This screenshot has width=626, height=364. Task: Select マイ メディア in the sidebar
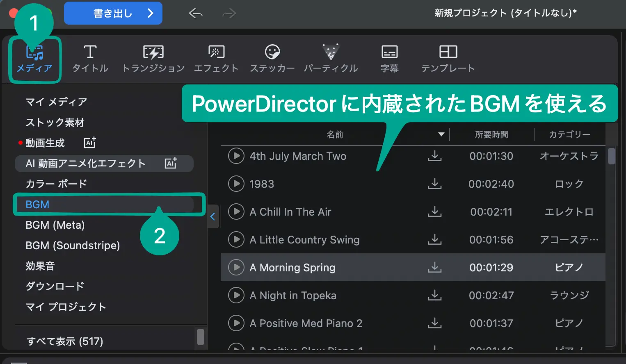click(57, 102)
